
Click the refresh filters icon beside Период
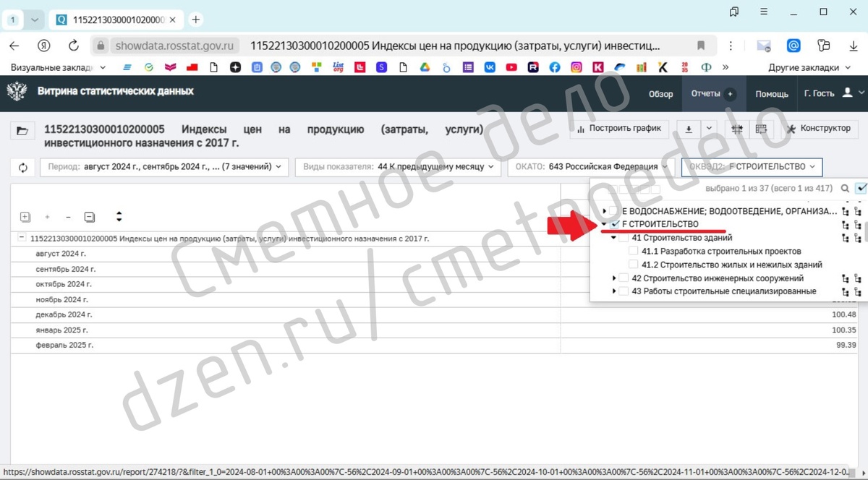pyautogui.click(x=23, y=167)
